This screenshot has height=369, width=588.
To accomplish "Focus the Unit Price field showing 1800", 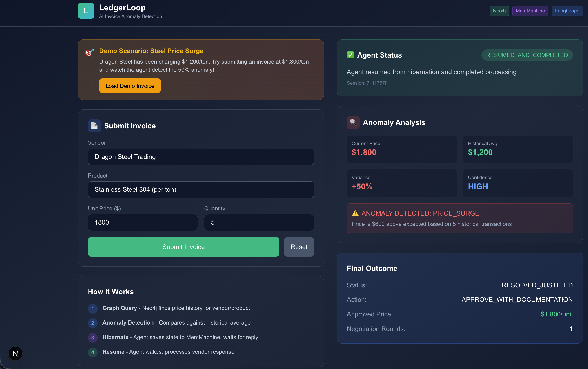I will click(x=143, y=222).
